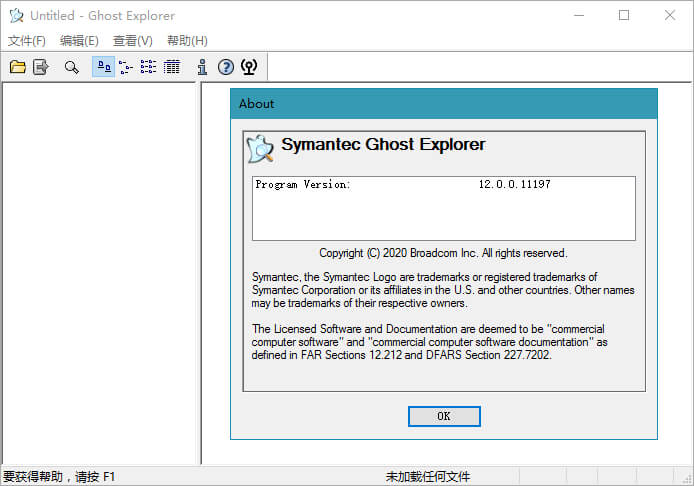Show image properties info icon
Screen dimensions: 694x486
202,67
